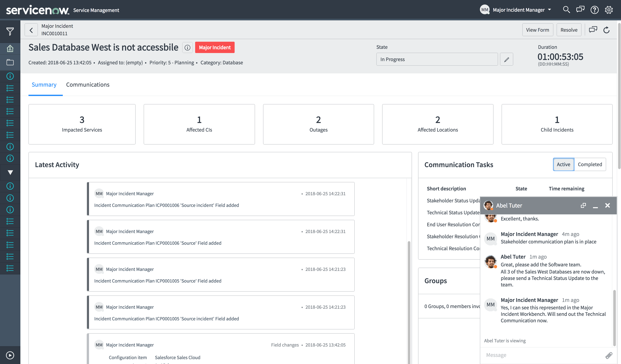Screen dimensions: 621x364
Task: Click the refresh icon near Resolve
Action: point(606,30)
